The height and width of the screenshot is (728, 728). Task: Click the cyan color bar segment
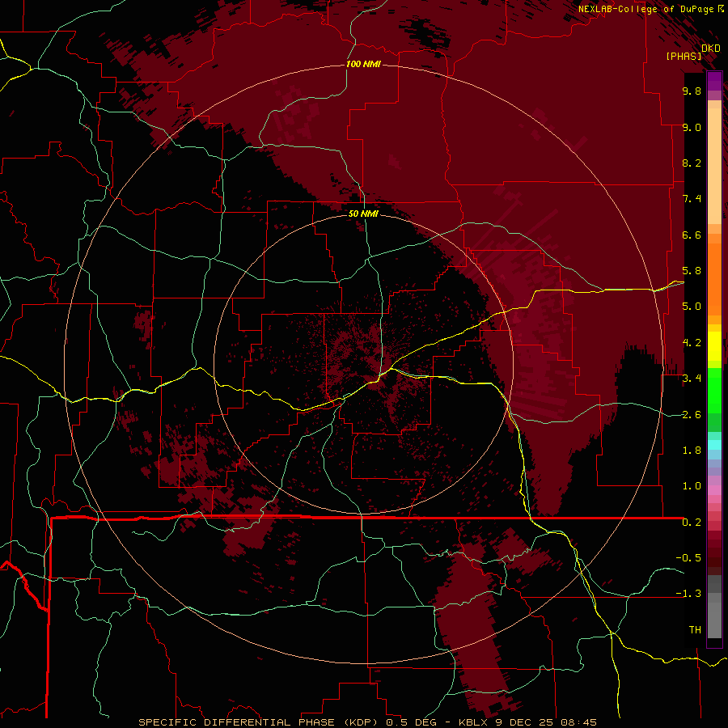tap(714, 445)
